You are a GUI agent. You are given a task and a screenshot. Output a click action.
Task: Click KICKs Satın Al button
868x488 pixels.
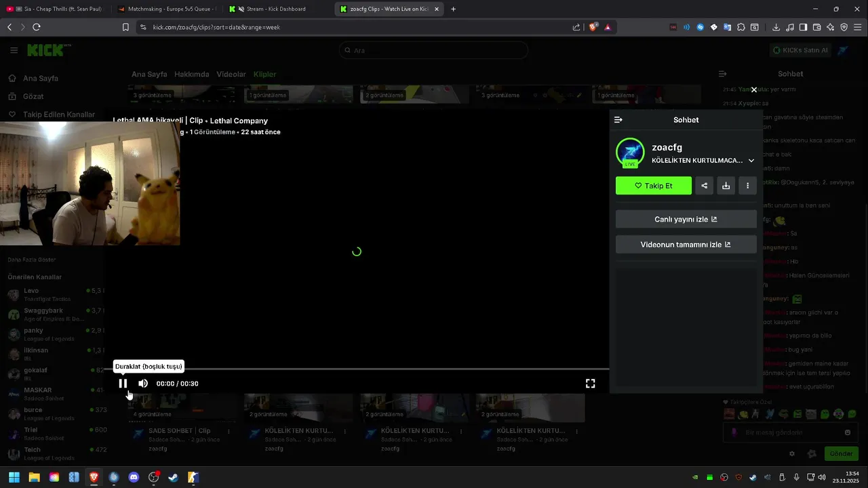801,50
